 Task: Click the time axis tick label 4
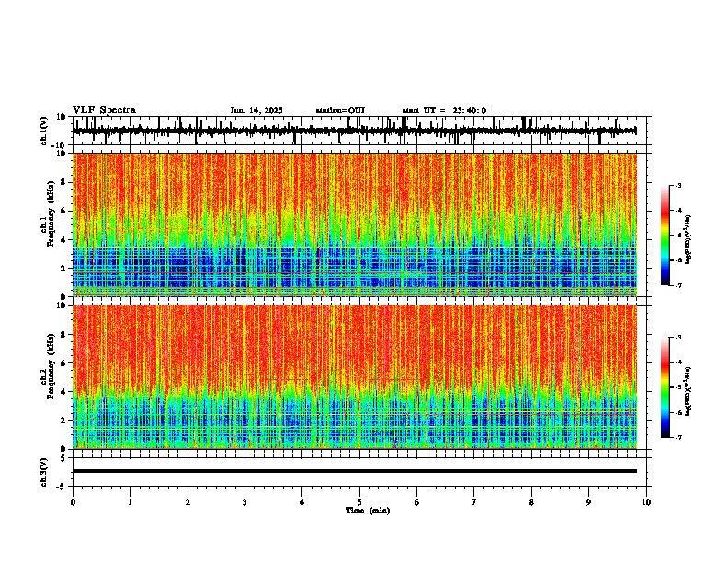click(302, 502)
